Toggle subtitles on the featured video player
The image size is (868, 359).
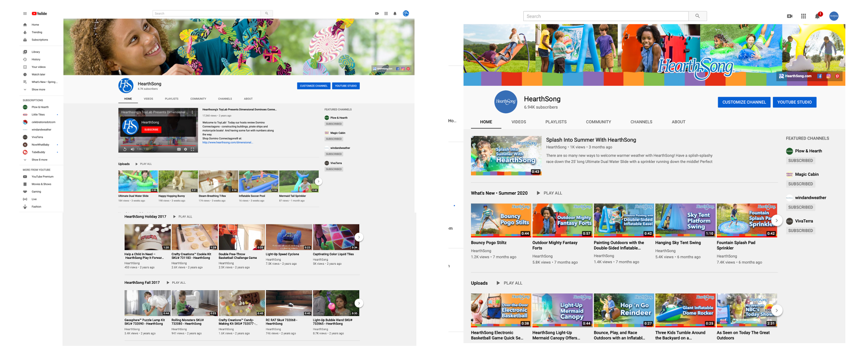pos(178,149)
